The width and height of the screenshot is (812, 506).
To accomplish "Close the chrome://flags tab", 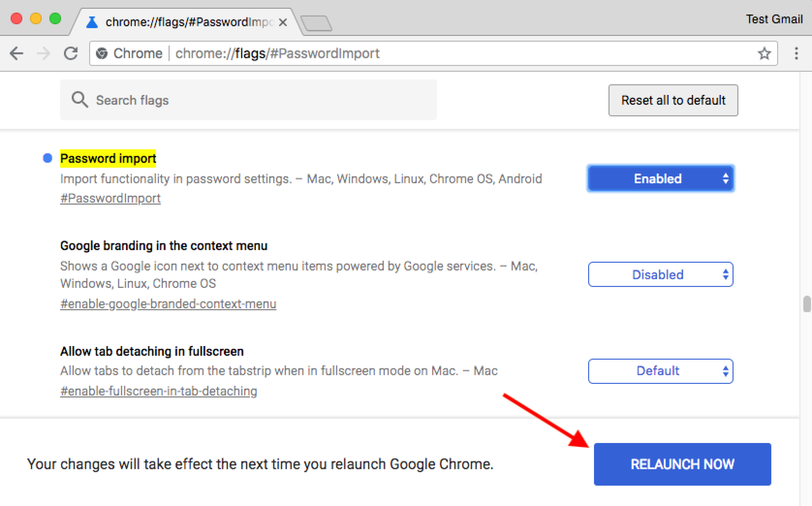I will point(283,22).
